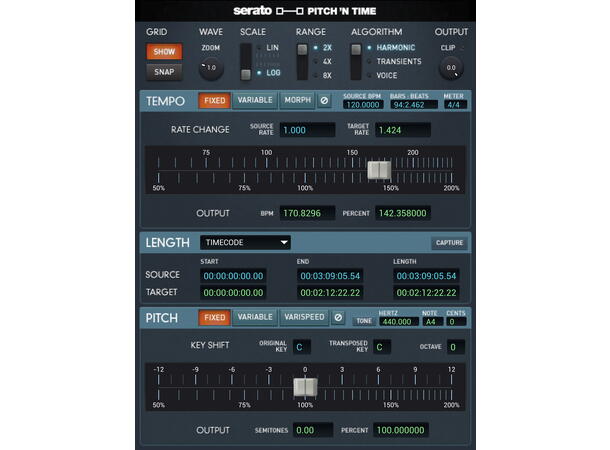Click the Serato Pitch 'n Time logo
This screenshot has width=610, height=450.
(x=305, y=11)
